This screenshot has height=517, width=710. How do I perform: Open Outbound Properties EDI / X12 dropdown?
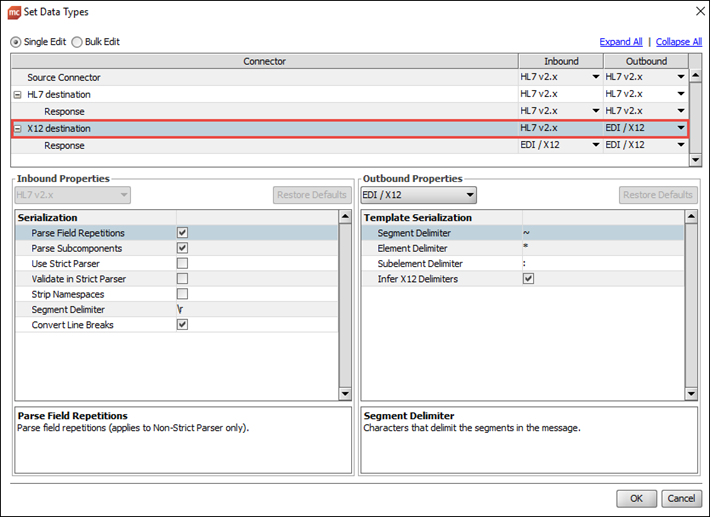pos(418,194)
